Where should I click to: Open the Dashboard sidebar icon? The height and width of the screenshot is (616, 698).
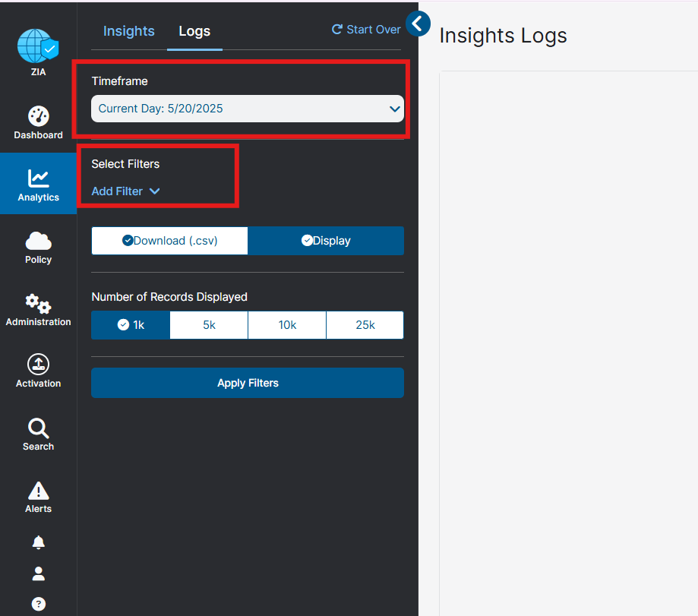click(x=38, y=117)
